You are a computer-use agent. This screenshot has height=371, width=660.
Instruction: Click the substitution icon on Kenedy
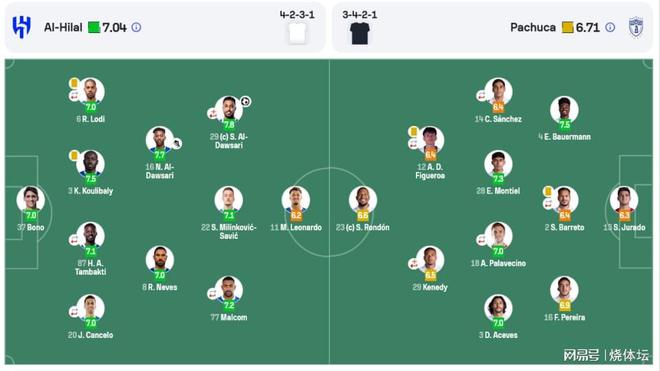[x=413, y=264]
